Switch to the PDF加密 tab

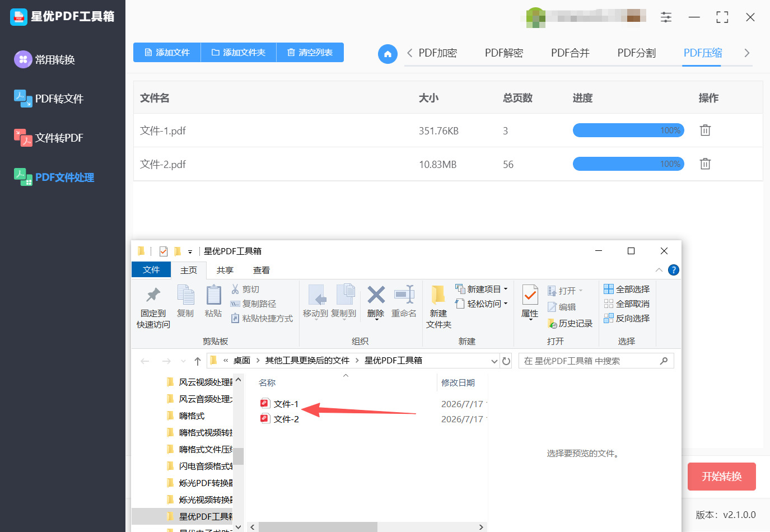point(438,53)
